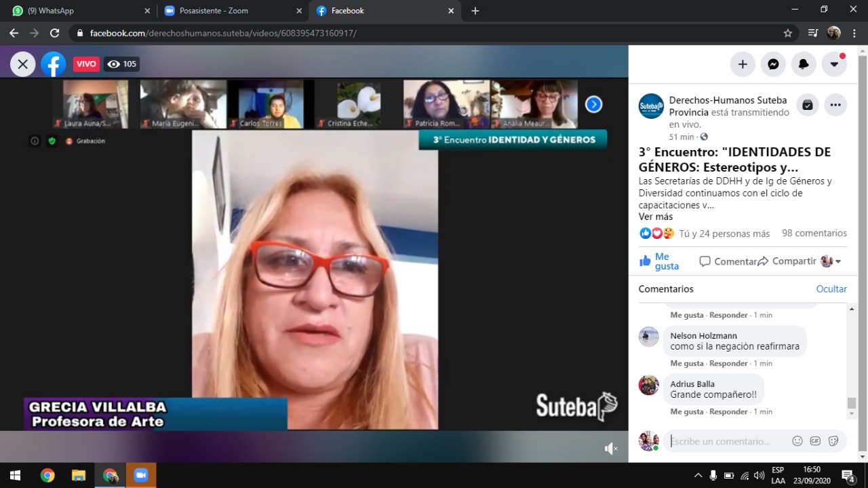
Task: Open Messenger from the top bar
Action: [773, 64]
